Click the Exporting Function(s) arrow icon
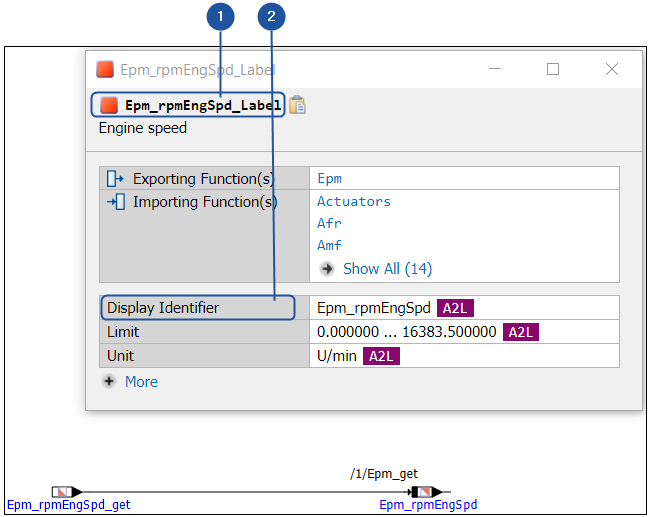The width and height of the screenshot is (650, 517). [x=115, y=179]
